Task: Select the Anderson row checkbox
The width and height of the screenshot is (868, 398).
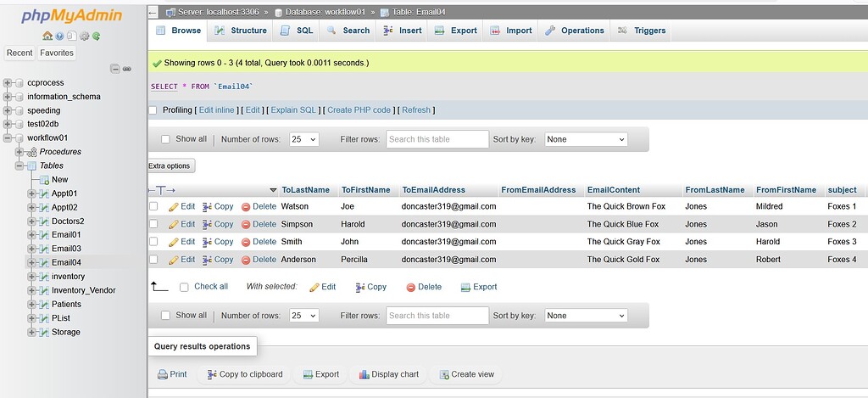Action: click(x=153, y=260)
